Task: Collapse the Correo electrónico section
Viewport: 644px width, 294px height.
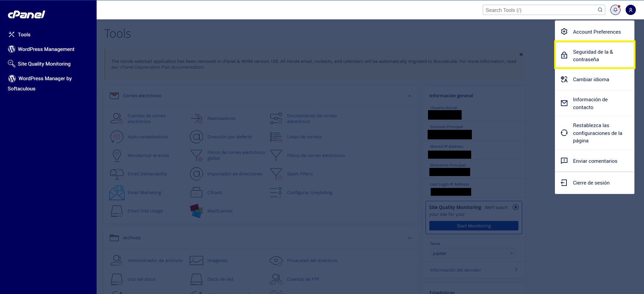Action: click(410, 96)
